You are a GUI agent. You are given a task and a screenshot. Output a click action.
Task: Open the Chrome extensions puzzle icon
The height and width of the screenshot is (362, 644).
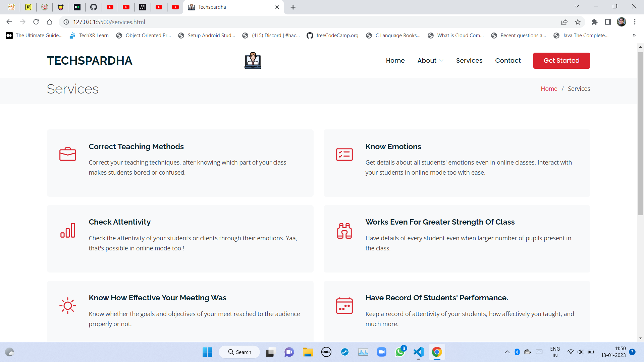(594, 22)
